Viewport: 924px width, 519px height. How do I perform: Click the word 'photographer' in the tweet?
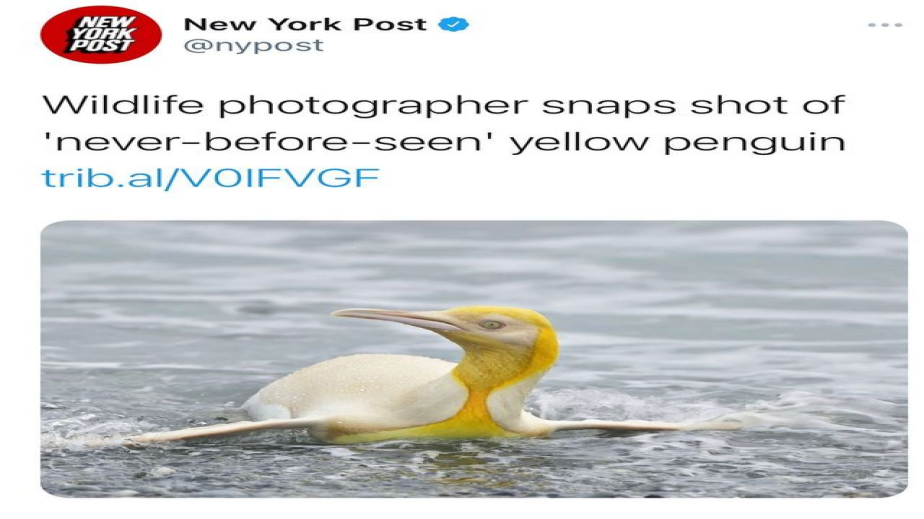pos(373,107)
